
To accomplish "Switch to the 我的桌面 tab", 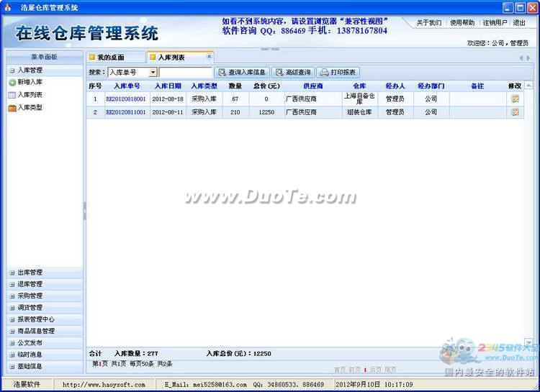I will click(x=111, y=57).
